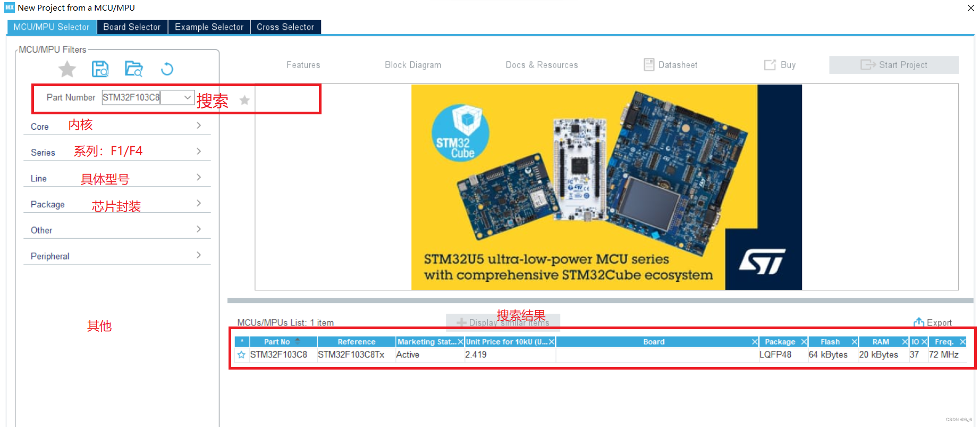Switch to the MCU/MPU Selector tab
The width and height of the screenshot is (980, 427).
click(x=52, y=27)
